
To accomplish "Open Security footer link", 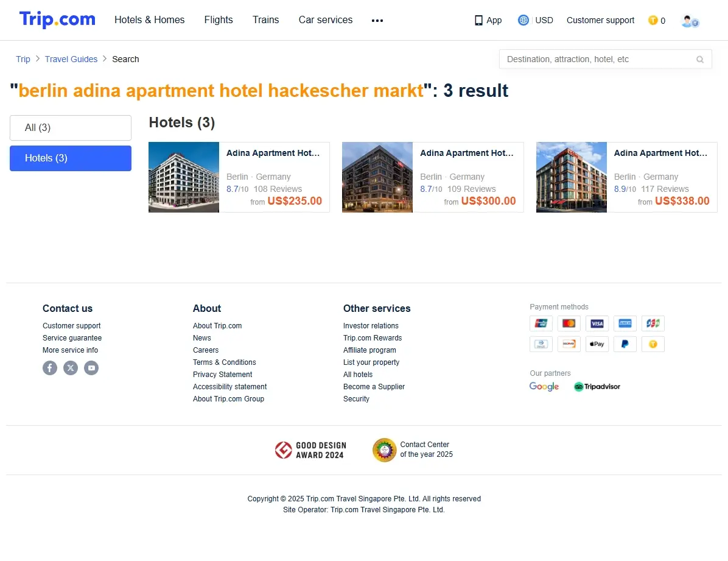I will [x=356, y=399].
